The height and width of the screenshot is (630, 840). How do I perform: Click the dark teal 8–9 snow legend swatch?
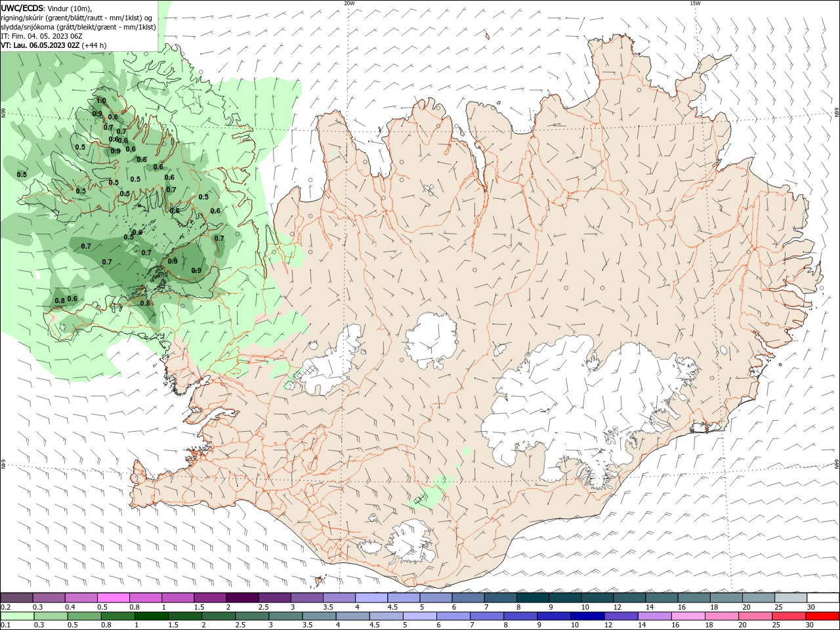(x=532, y=598)
